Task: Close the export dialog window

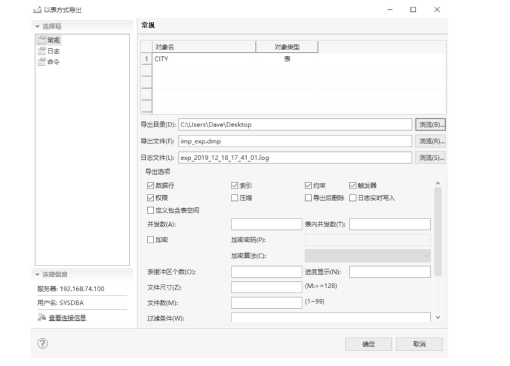Action: pyautogui.click(x=437, y=10)
